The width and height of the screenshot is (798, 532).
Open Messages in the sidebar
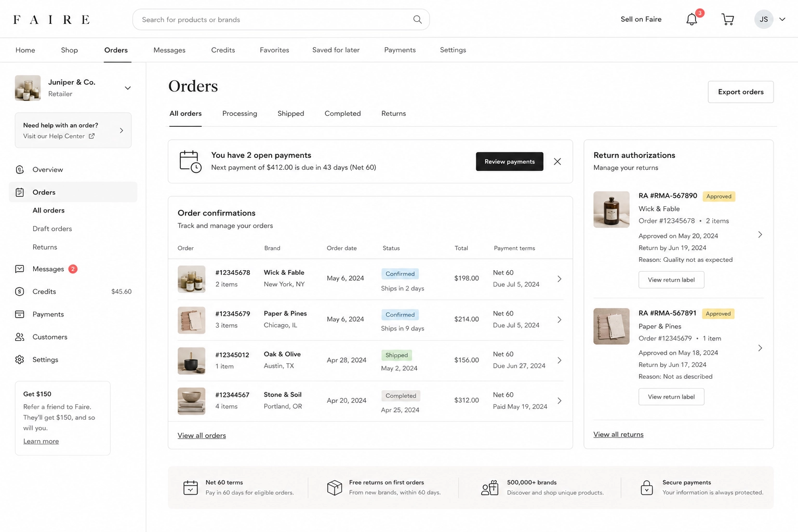48,269
